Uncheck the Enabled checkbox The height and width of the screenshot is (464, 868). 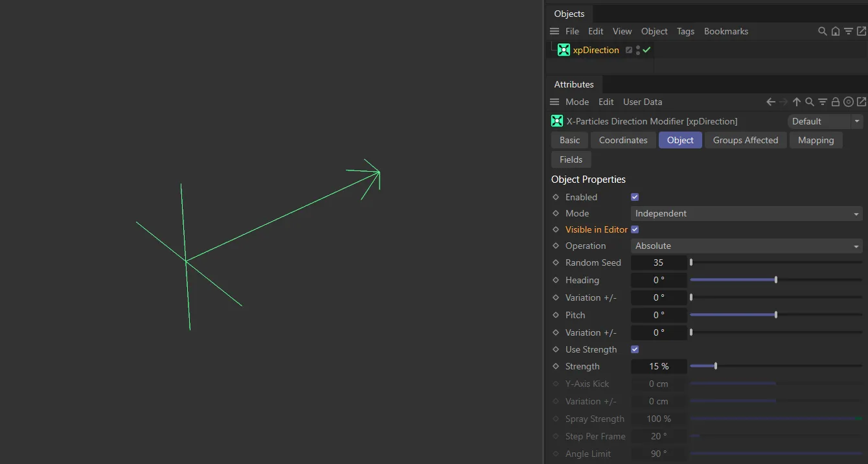(x=634, y=197)
